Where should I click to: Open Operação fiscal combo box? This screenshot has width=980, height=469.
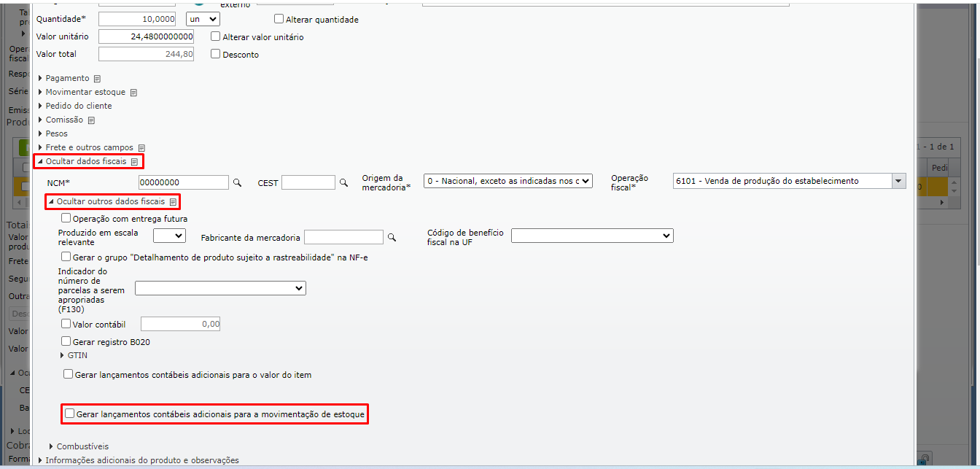(x=790, y=181)
